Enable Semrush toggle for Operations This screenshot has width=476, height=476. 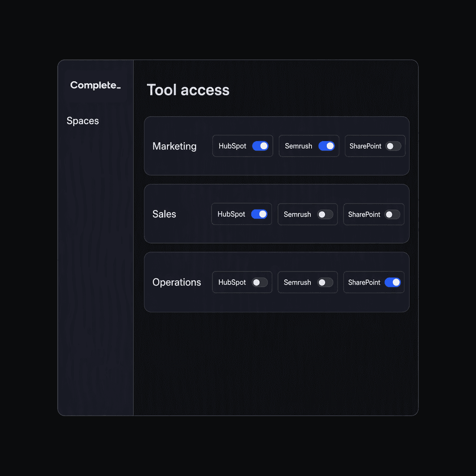[325, 283]
